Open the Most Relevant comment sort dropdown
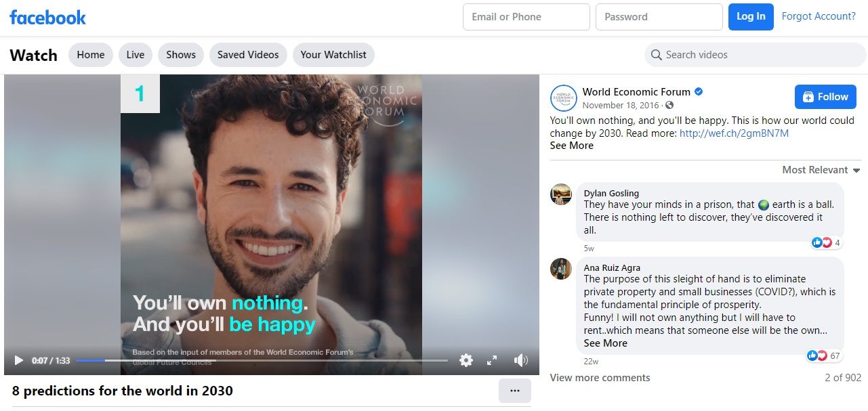Viewport: 868px width, 411px height. [821, 170]
